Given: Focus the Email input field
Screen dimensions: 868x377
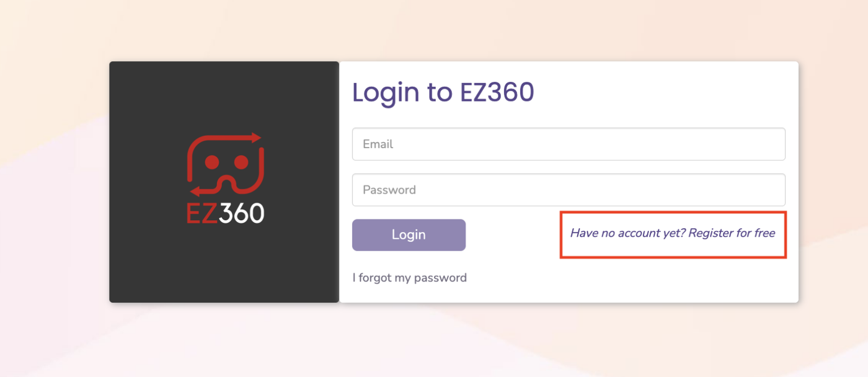Looking at the screenshot, I should pos(569,144).
